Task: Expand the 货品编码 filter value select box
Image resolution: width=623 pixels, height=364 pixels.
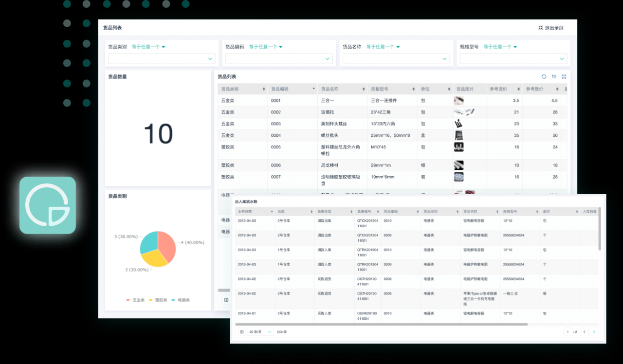Action: click(279, 58)
